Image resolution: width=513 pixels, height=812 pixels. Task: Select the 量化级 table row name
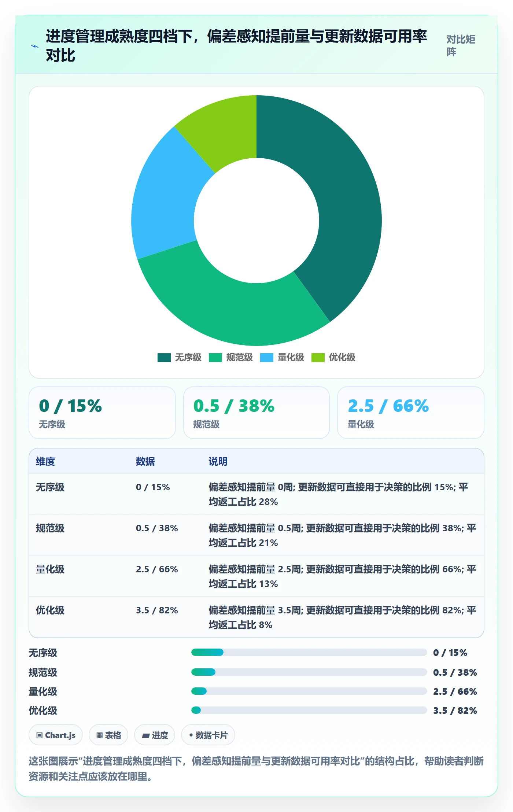tap(50, 569)
